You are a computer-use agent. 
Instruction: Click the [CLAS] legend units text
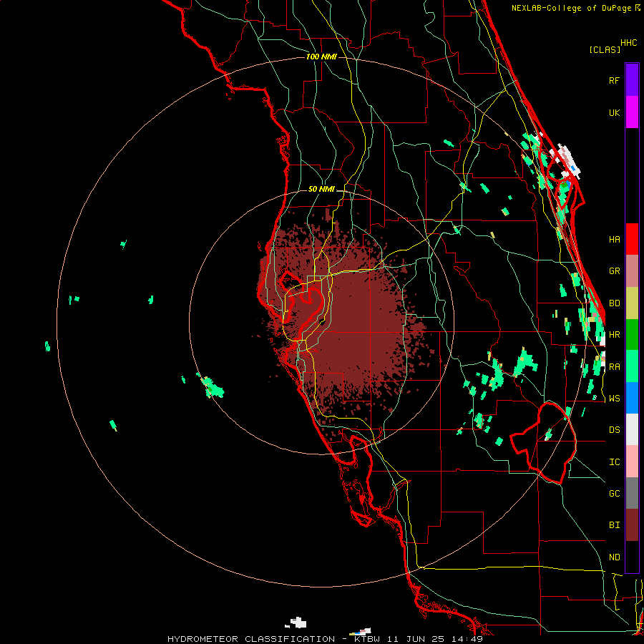[x=604, y=49]
